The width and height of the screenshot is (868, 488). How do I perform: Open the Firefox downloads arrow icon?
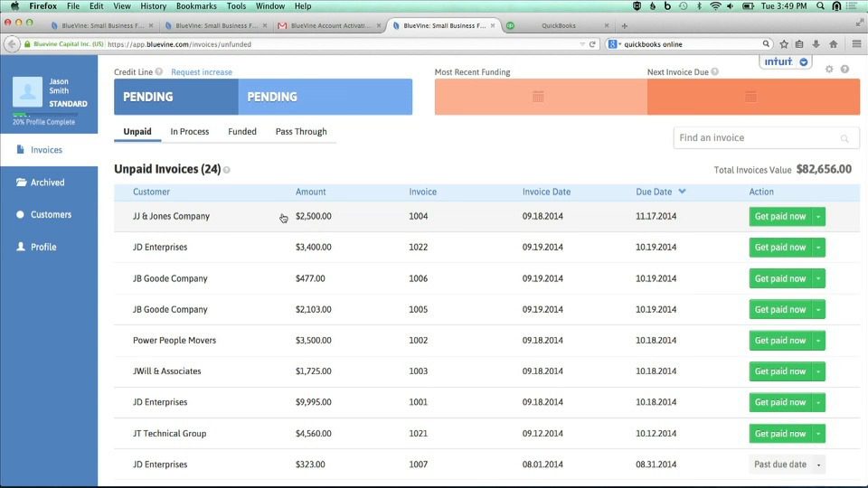pos(816,44)
